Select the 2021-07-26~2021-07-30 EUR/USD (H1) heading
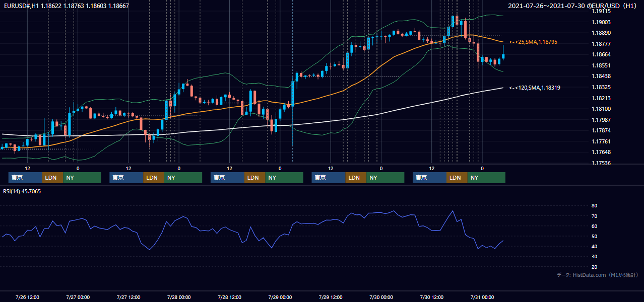Image resolution: width=644 pixels, height=302 pixels. 572,6
